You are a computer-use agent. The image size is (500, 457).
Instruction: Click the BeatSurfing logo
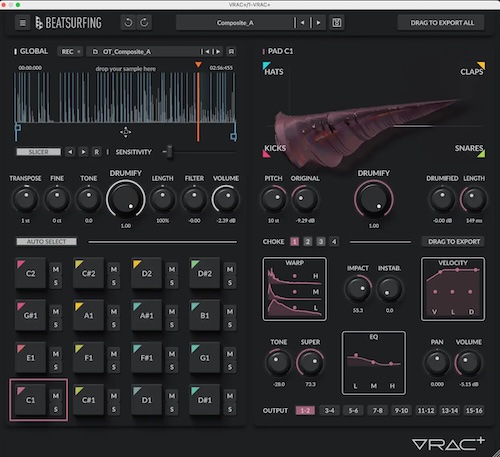[x=69, y=23]
